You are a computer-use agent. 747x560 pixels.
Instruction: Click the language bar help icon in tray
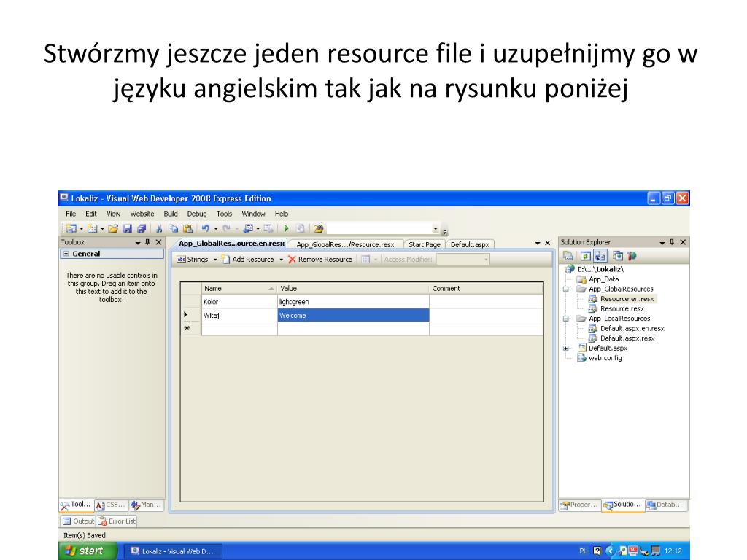point(597,551)
